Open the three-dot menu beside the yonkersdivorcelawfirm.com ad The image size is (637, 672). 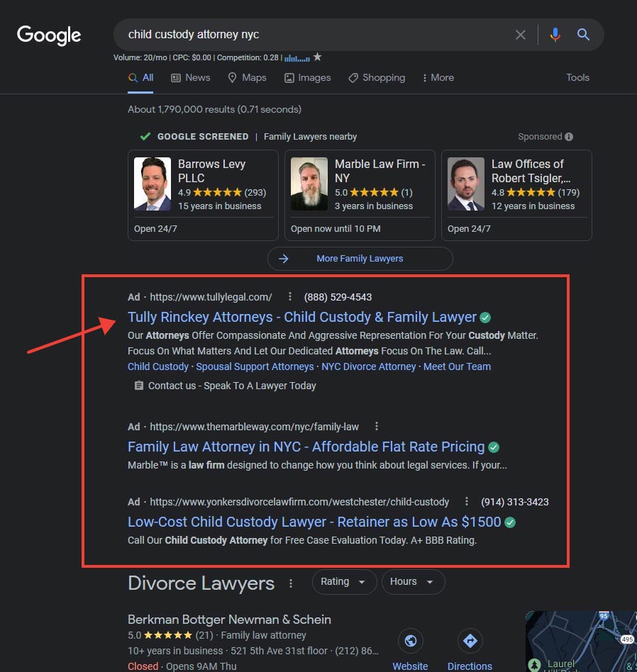coord(466,501)
